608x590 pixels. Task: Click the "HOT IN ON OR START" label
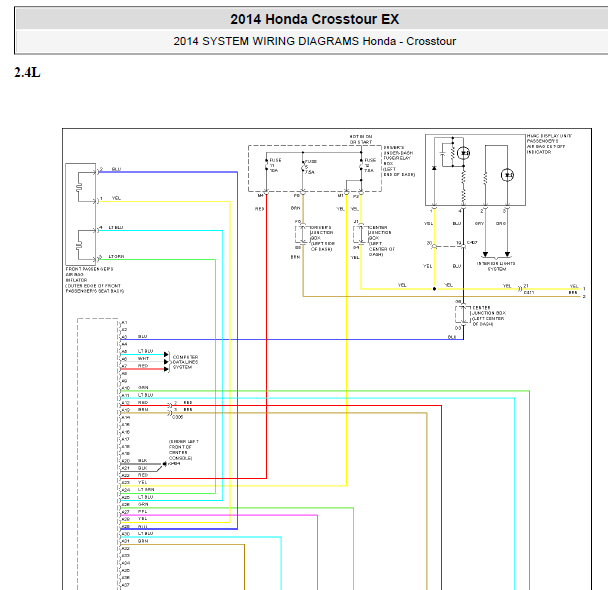coord(361,139)
